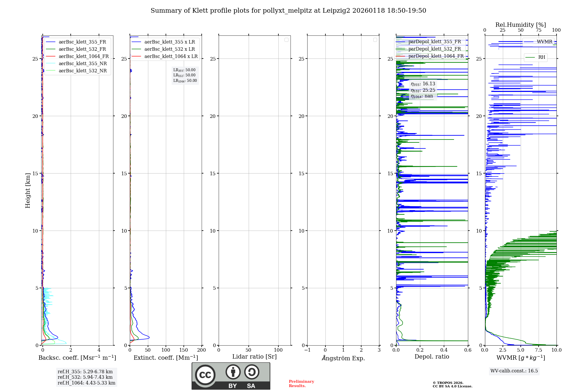The width and height of the screenshot is (577, 392).
Task: Click aerBsc_klett_355_FR blue legend line
Action: point(50,42)
